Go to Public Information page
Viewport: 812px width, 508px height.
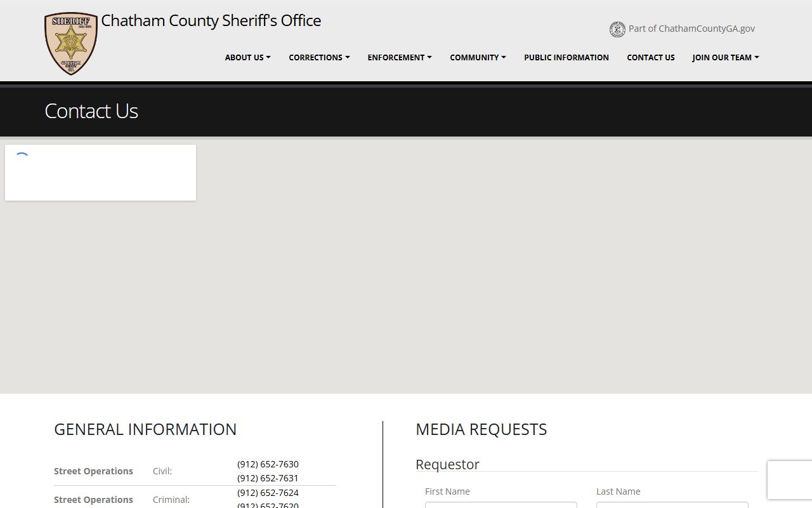click(x=566, y=57)
